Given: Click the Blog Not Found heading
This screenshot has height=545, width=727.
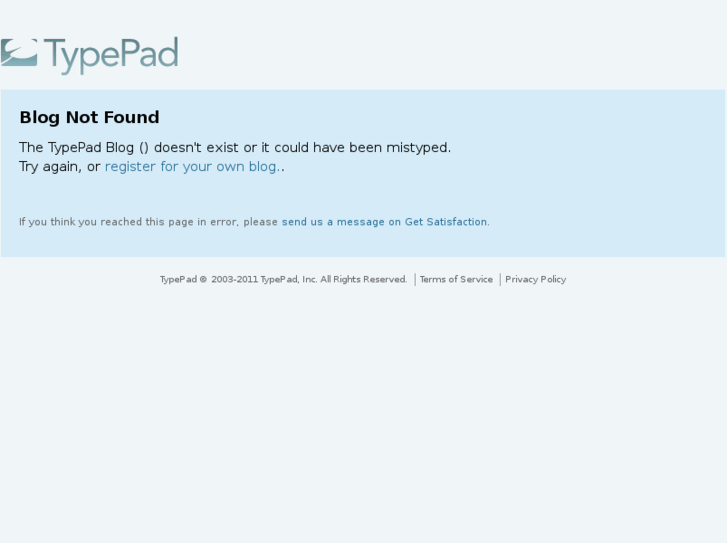Looking at the screenshot, I should tap(89, 117).
